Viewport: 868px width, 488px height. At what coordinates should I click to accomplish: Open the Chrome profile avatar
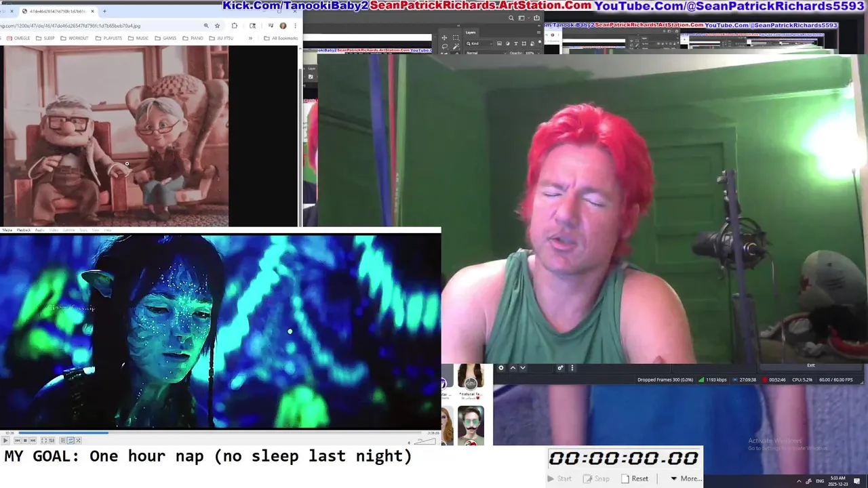[283, 26]
